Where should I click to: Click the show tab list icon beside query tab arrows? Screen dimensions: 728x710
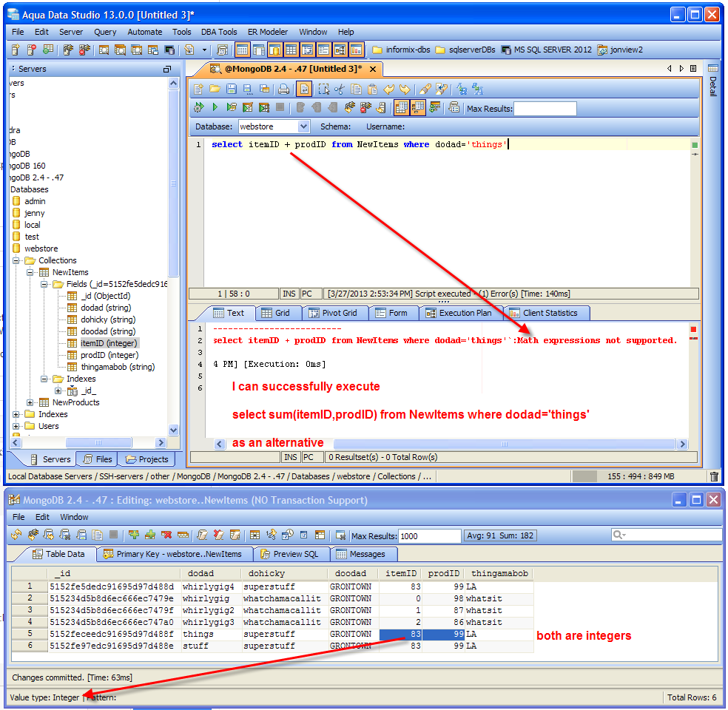693,69
